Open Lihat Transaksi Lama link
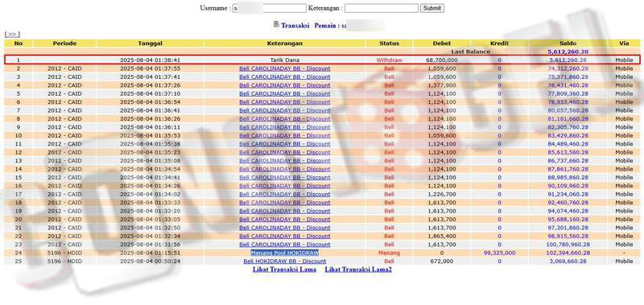Viewport: 644px width, 305px height. pos(284,270)
